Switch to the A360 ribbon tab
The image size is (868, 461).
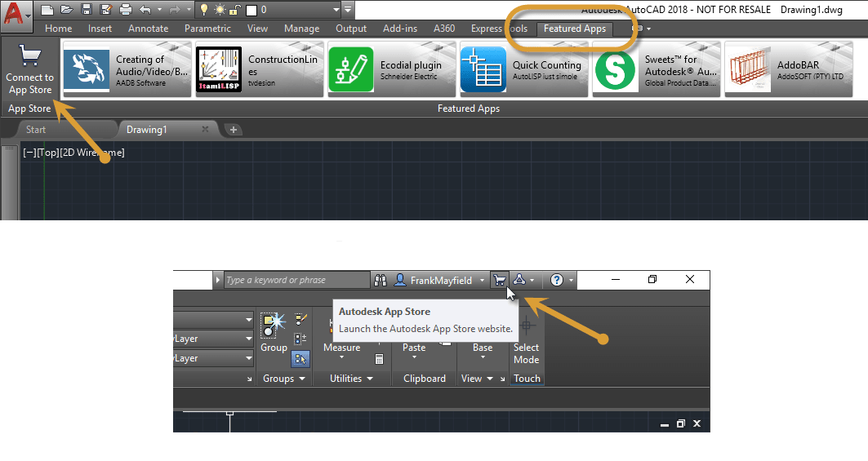pyautogui.click(x=444, y=29)
